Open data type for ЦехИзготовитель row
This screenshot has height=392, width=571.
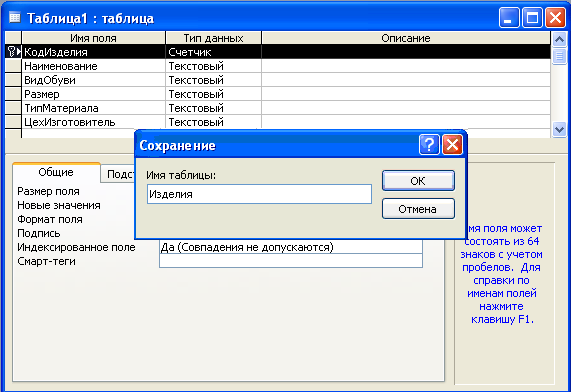(x=213, y=122)
